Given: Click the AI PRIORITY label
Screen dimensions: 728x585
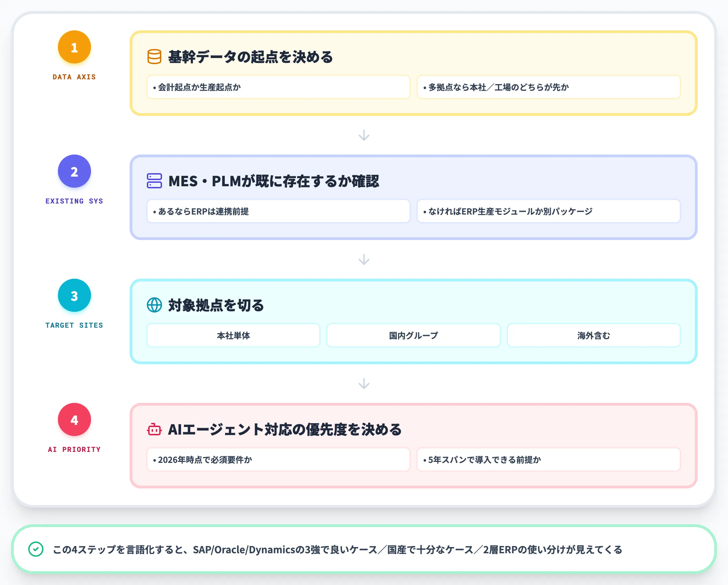Looking at the screenshot, I should point(74,449).
